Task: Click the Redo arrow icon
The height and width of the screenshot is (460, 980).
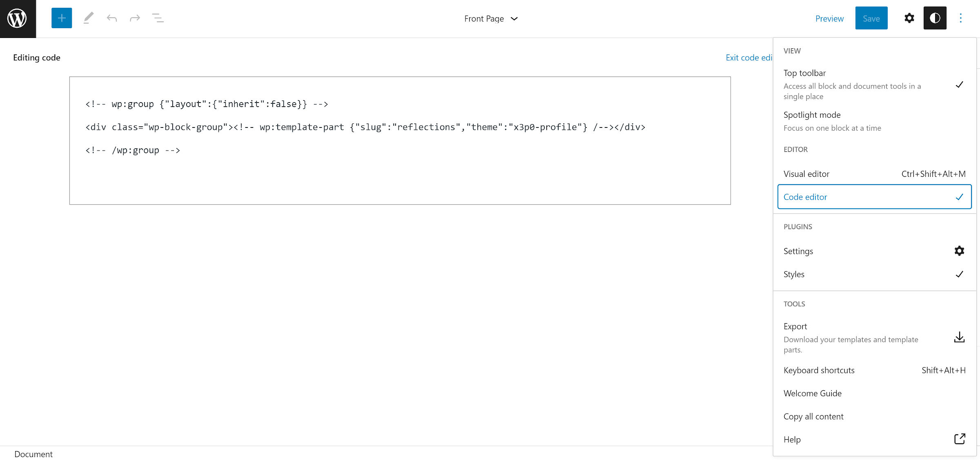Action: (x=135, y=18)
